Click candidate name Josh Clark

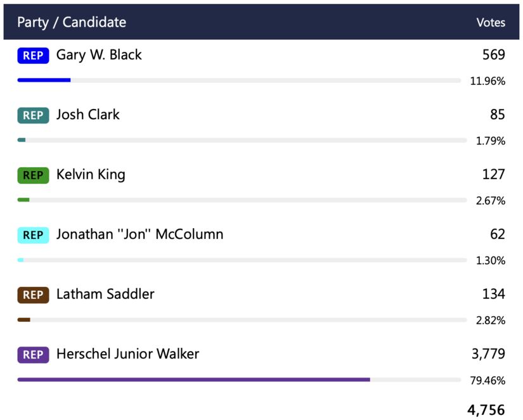[87, 115]
